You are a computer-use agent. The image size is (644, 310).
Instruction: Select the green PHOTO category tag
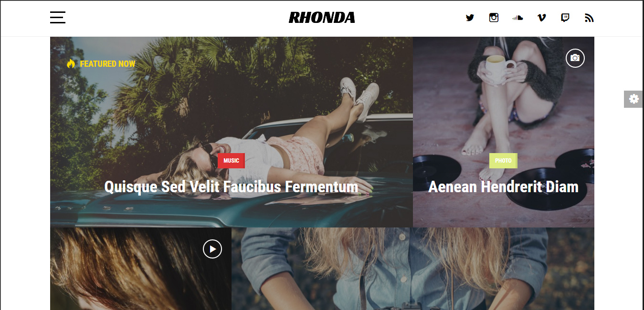pos(503,161)
